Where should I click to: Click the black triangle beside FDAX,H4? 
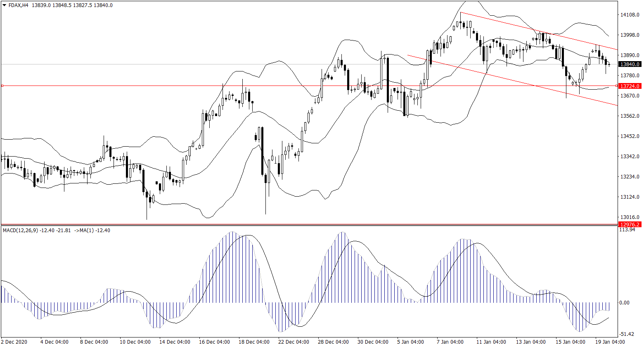click(x=4, y=5)
